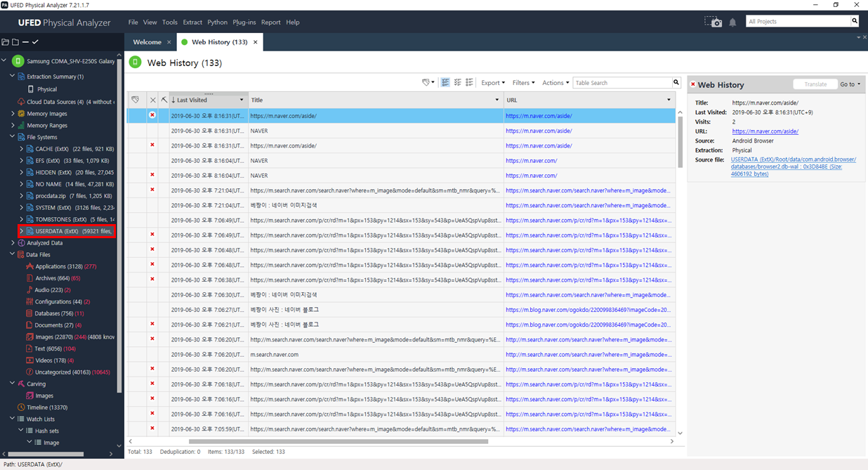The width and height of the screenshot is (868, 470).
Task: Open the Export dropdown
Action: pyautogui.click(x=492, y=83)
